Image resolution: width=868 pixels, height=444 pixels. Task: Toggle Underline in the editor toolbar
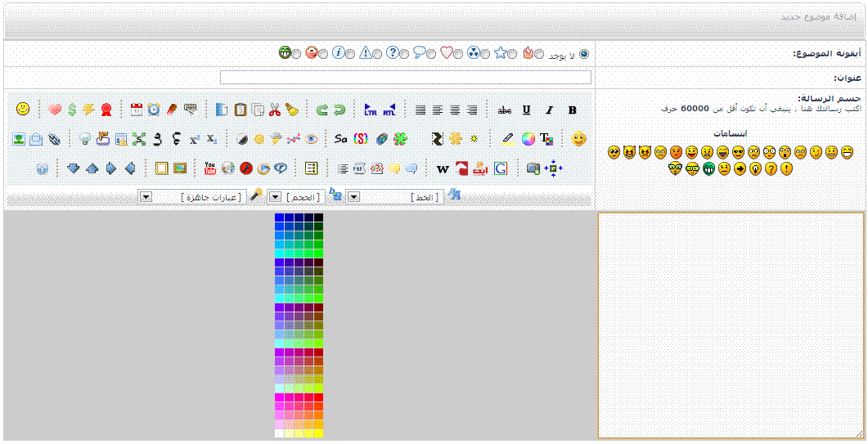coord(526,110)
